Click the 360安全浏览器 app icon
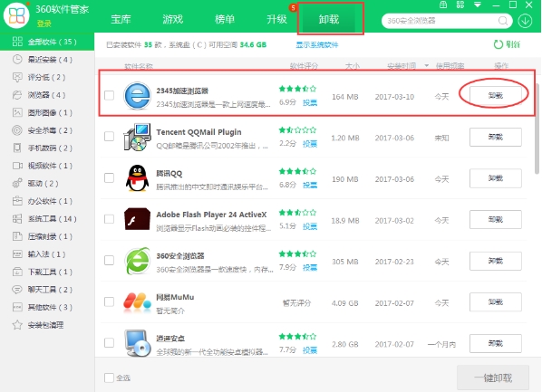The width and height of the screenshot is (542, 392). pos(137,261)
